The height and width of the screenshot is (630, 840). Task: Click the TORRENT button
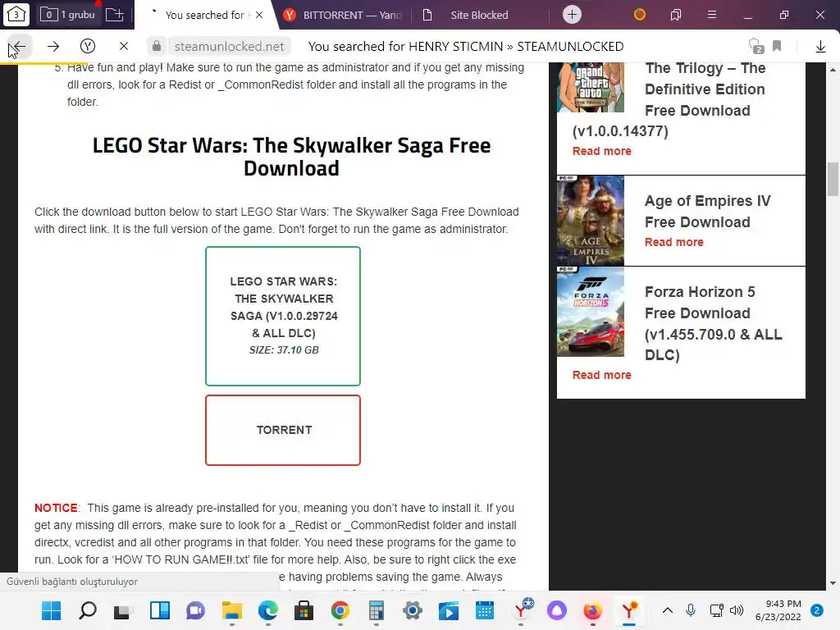(x=283, y=430)
